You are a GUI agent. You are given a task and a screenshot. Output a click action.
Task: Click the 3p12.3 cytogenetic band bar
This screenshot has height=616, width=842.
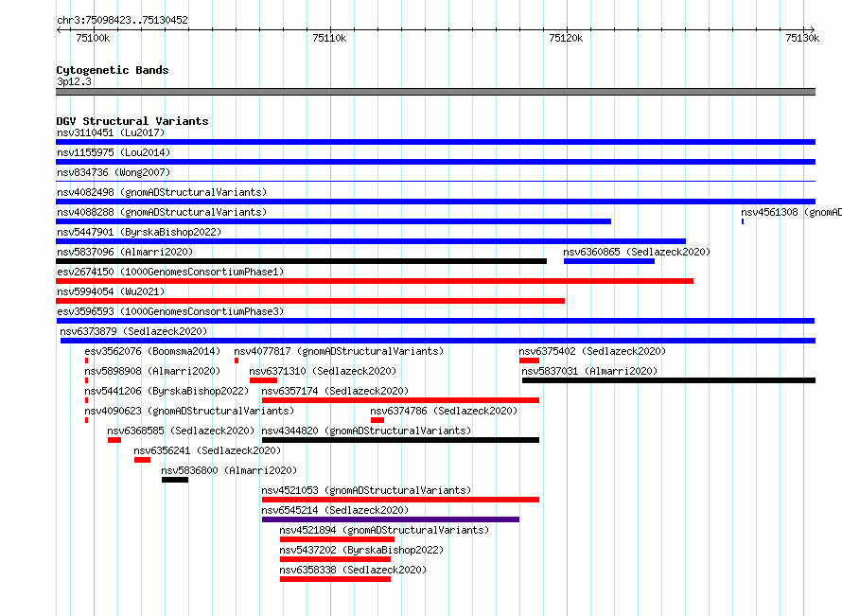[x=435, y=92]
